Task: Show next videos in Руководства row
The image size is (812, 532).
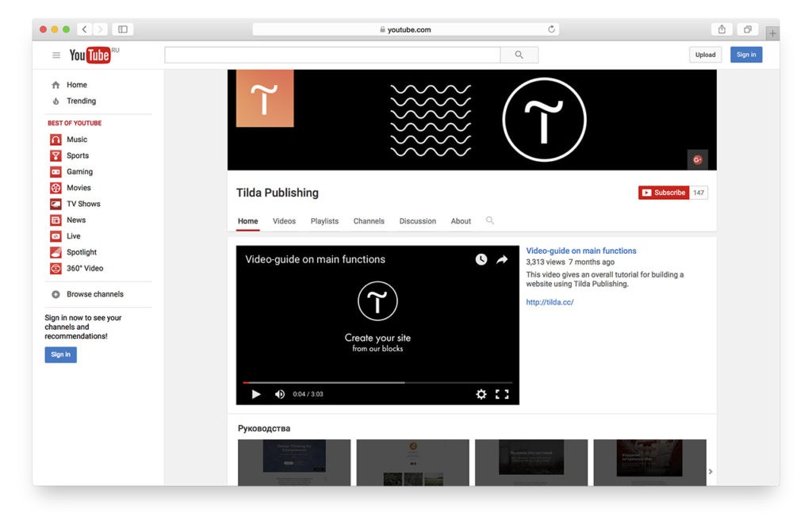Action: 710,472
